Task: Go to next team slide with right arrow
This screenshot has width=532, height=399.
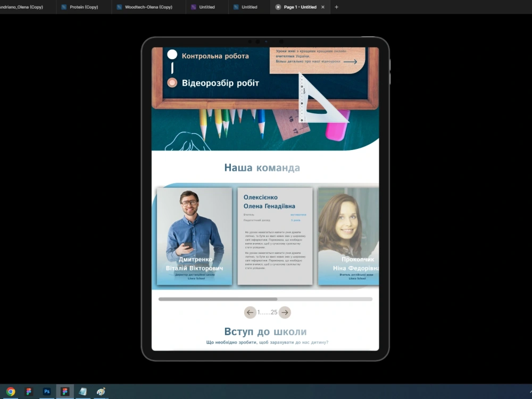Action: coord(285,312)
